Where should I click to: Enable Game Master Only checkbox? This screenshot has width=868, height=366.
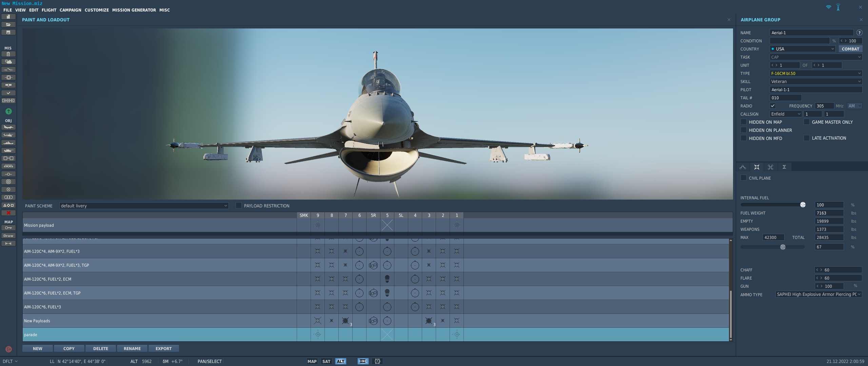point(807,122)
